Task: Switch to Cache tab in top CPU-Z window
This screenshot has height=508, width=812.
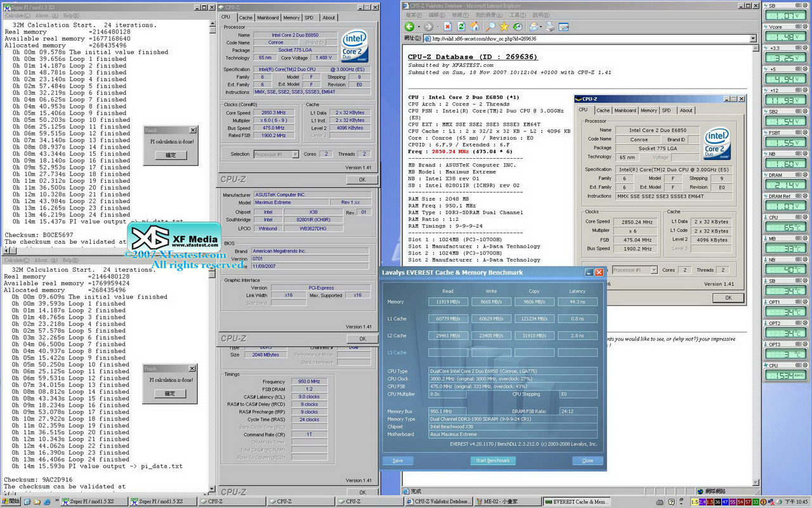Action: pyautogui.click(x=246, y=18)
